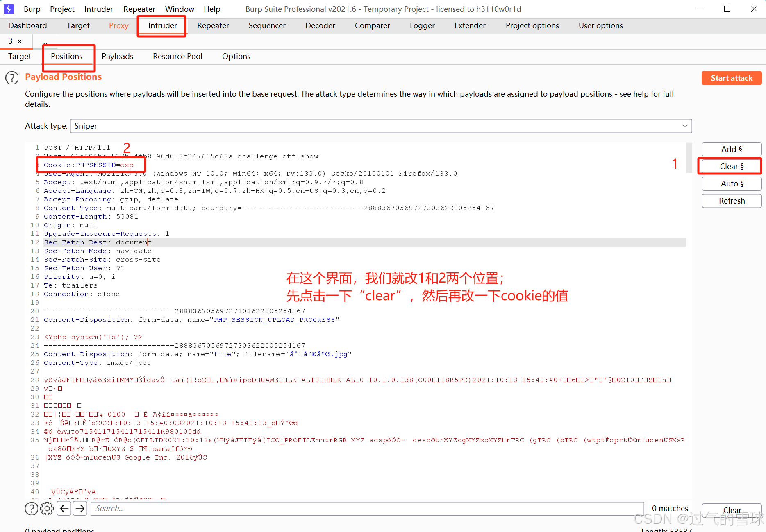The image size is (766, 532).
Task: Click the Refresh button
Action: [x=731, y=201]
